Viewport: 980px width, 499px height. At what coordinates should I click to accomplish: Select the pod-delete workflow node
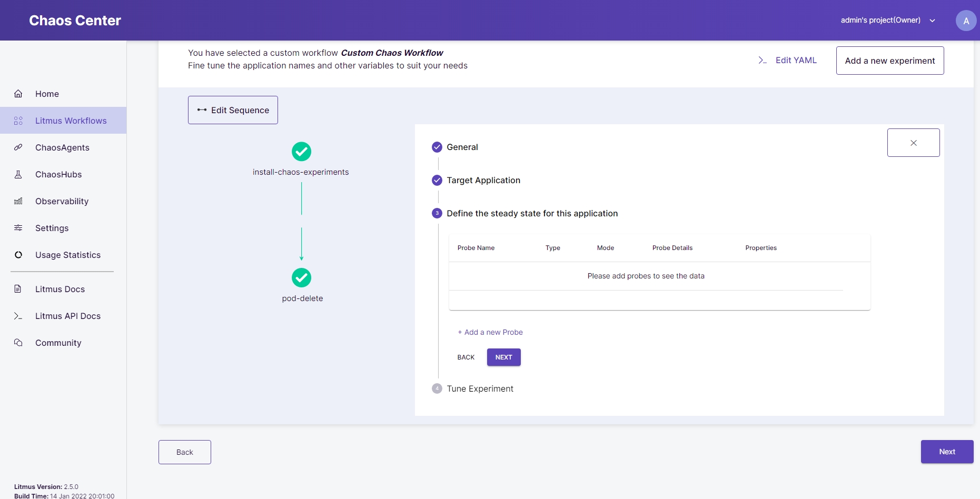(301, 278)
